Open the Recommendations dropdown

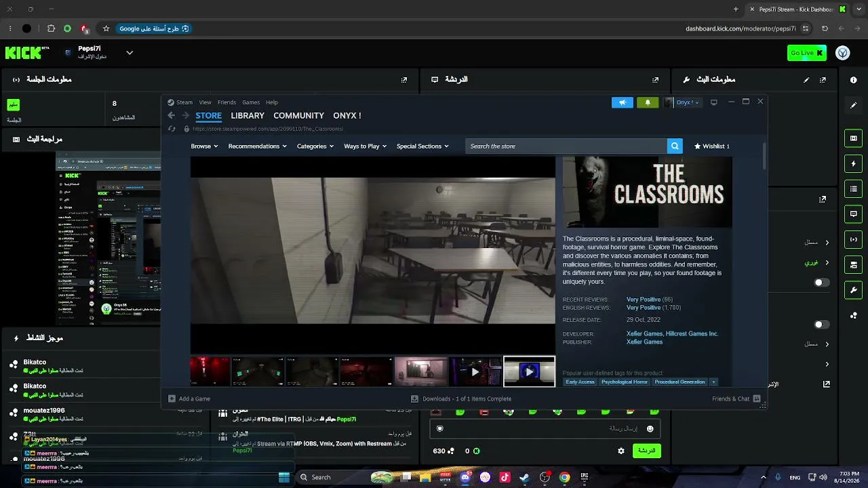[x=258, y=146]
